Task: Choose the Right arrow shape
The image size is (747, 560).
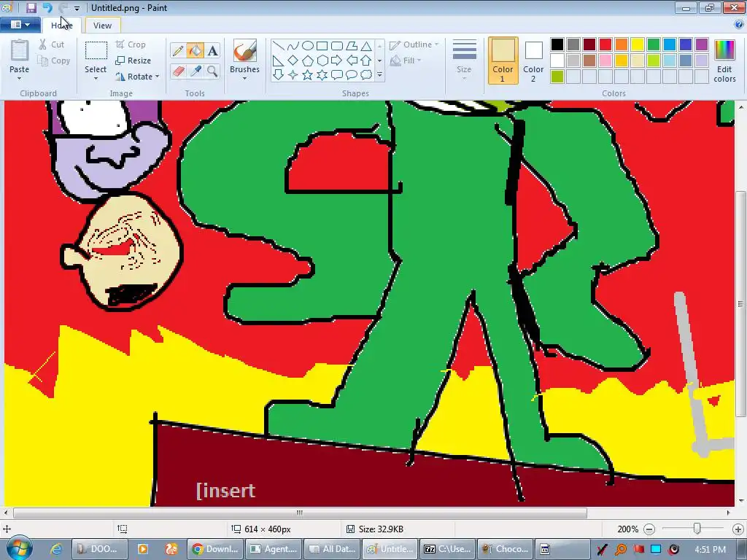Action: (337, 61)
